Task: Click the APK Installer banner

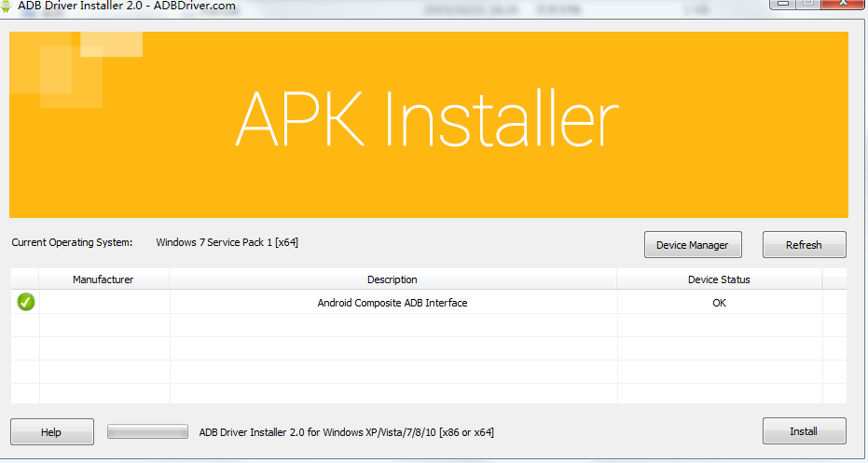Action: 429,125
